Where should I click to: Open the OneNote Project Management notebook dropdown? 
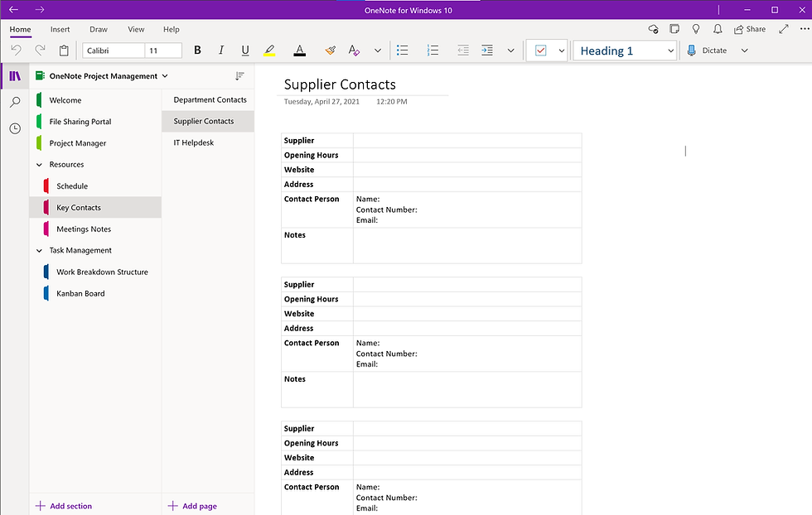(103, 76)
